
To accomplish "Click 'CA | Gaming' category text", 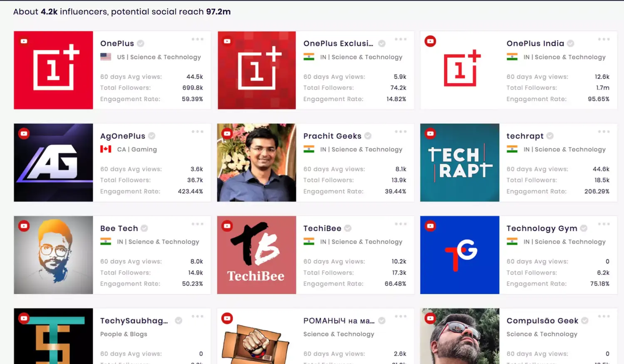I will pyautogui.click(x=137, y=149).
